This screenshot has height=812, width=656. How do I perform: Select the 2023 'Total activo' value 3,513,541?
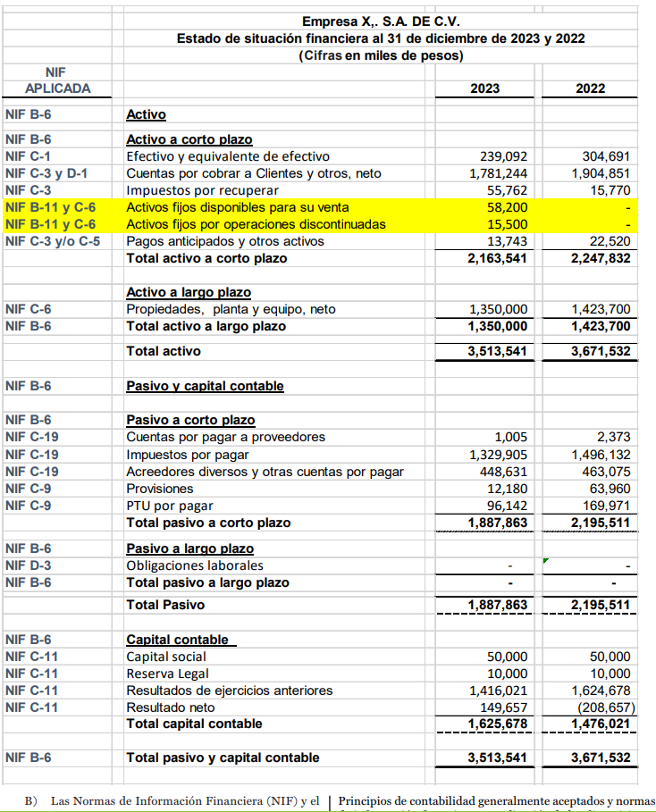[497, 351]
